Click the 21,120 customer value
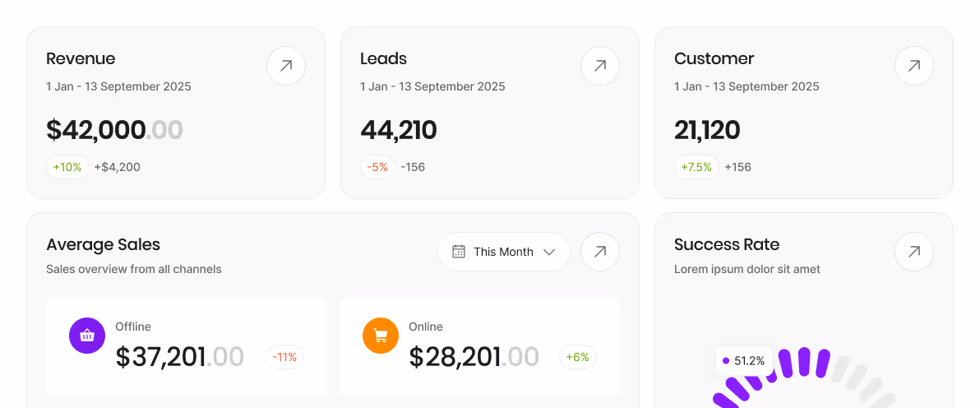The width and height of the screenshot is (980, 408). (707, 130)
